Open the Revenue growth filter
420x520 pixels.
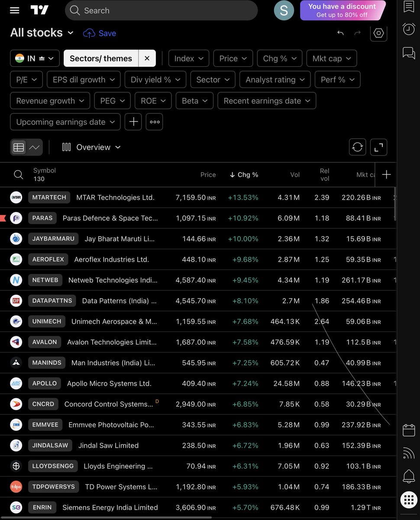[50, 101]
